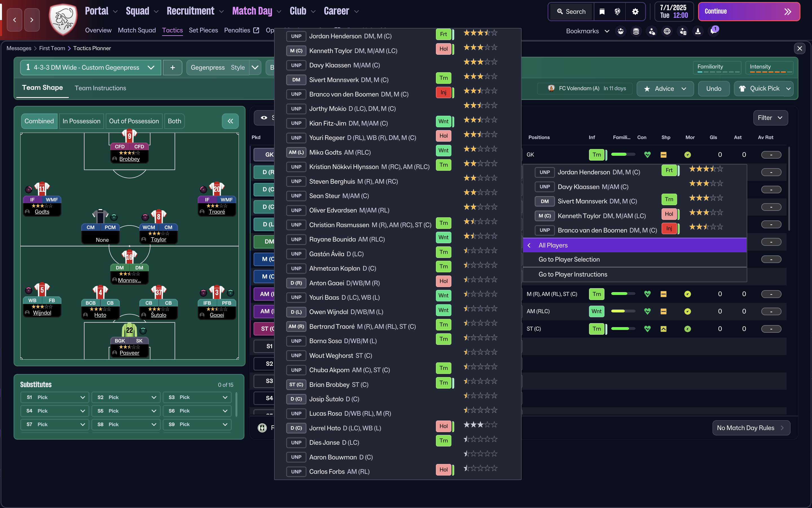Switch pitch view to Combined
The image size is (812, 508).
pos(39,121)
